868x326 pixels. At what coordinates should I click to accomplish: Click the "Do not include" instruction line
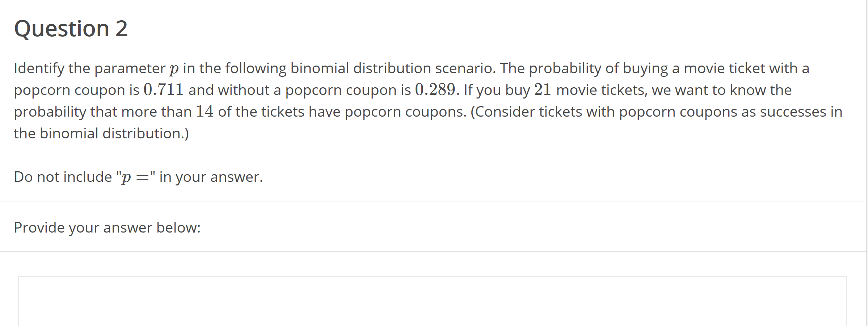[x=63, y=177]
